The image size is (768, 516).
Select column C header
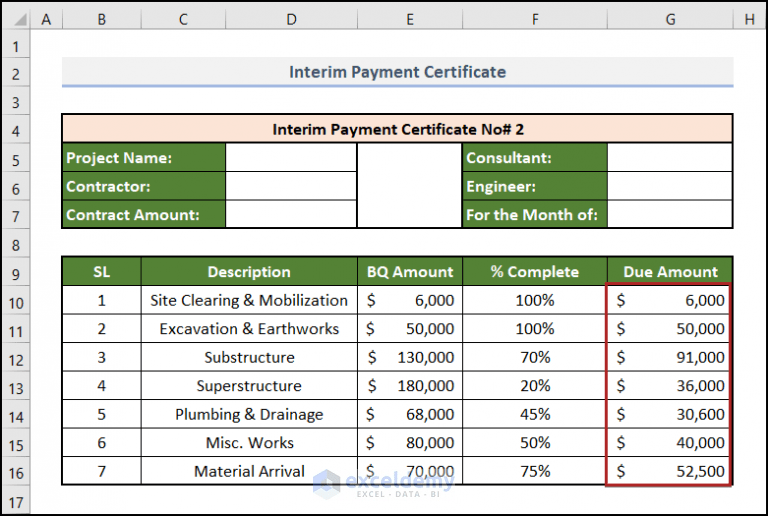click(183, 19)
